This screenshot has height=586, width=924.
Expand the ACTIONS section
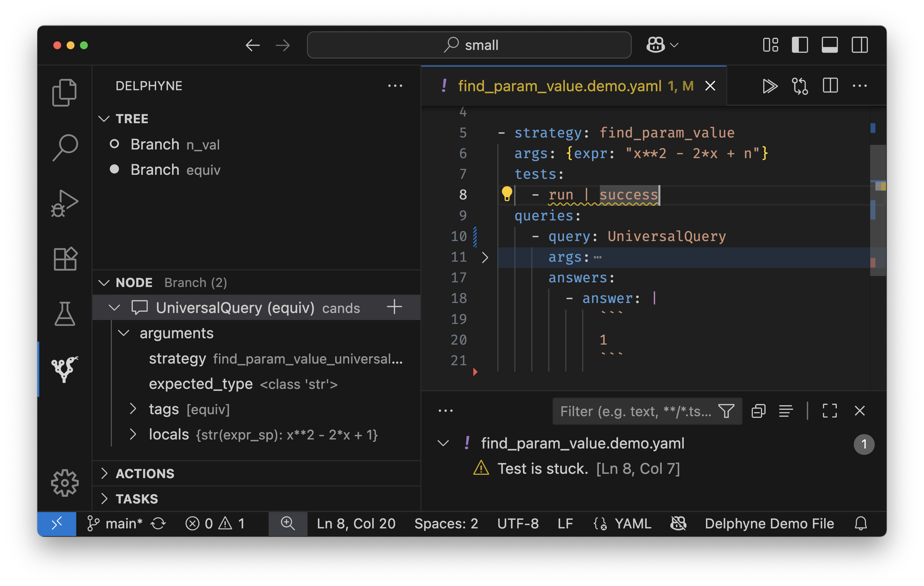coord(145,473)
